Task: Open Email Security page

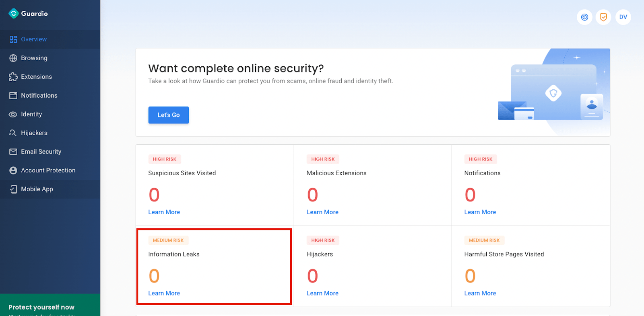Action: tap(50, 152)
